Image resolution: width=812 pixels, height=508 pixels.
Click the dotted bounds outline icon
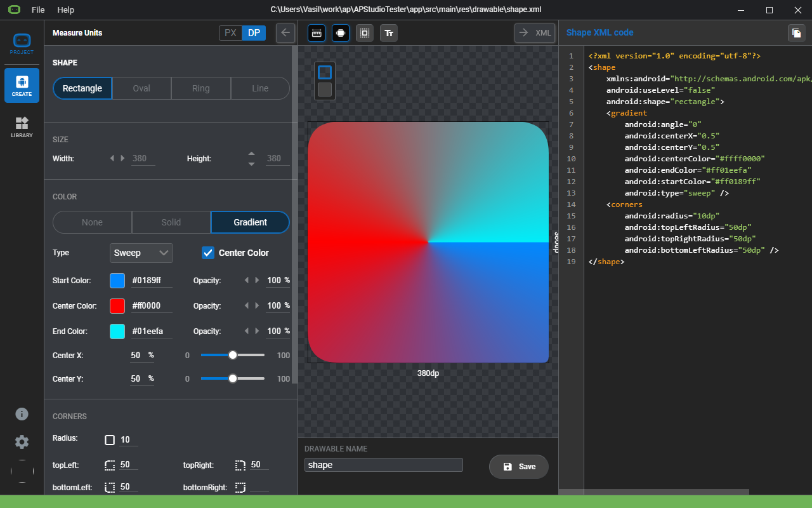click(365, 33)
